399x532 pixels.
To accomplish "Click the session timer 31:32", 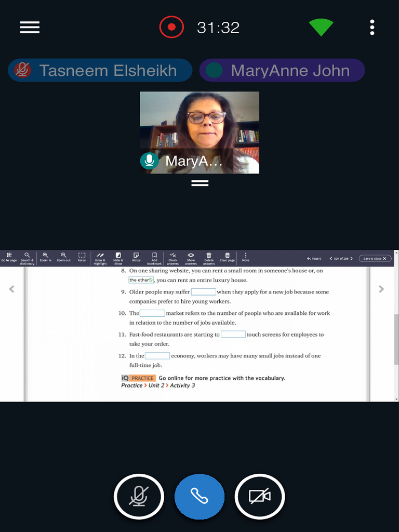I will pyautogui.click(x=218, y=28).
